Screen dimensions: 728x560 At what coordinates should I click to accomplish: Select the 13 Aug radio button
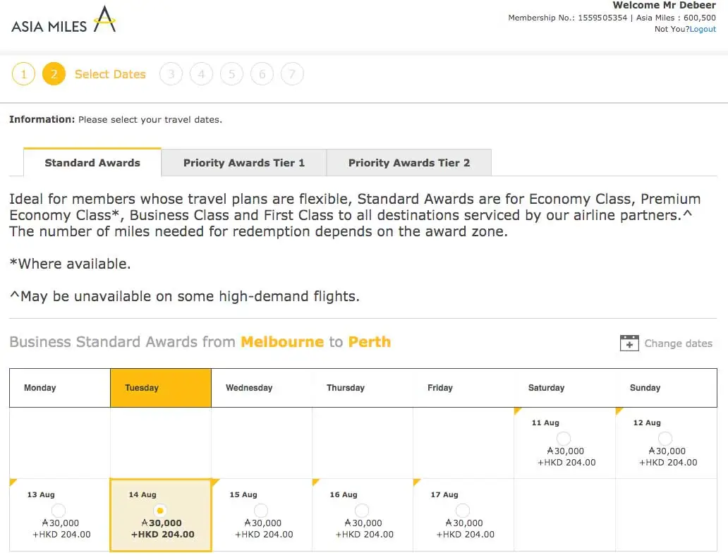point(59,511)
